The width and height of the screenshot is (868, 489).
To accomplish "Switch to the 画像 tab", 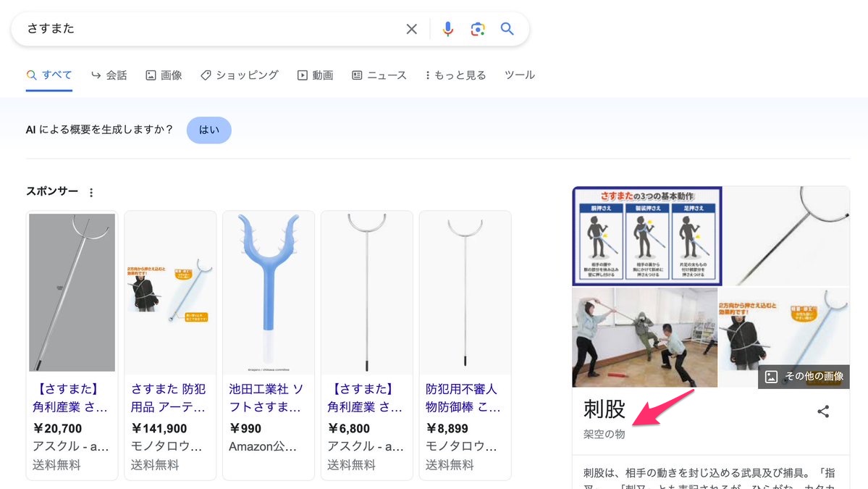I will (164, 75).
